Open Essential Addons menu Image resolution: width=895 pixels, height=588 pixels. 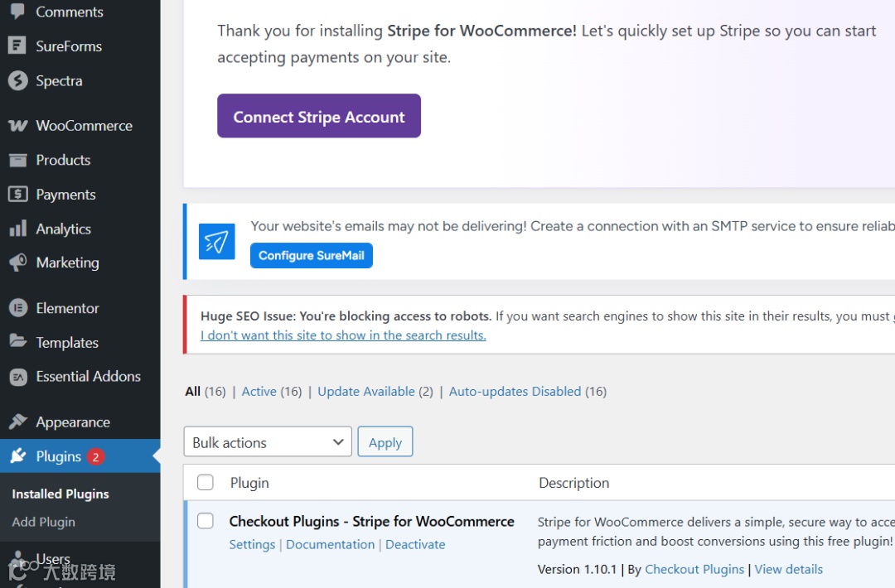tap(88, 377)
